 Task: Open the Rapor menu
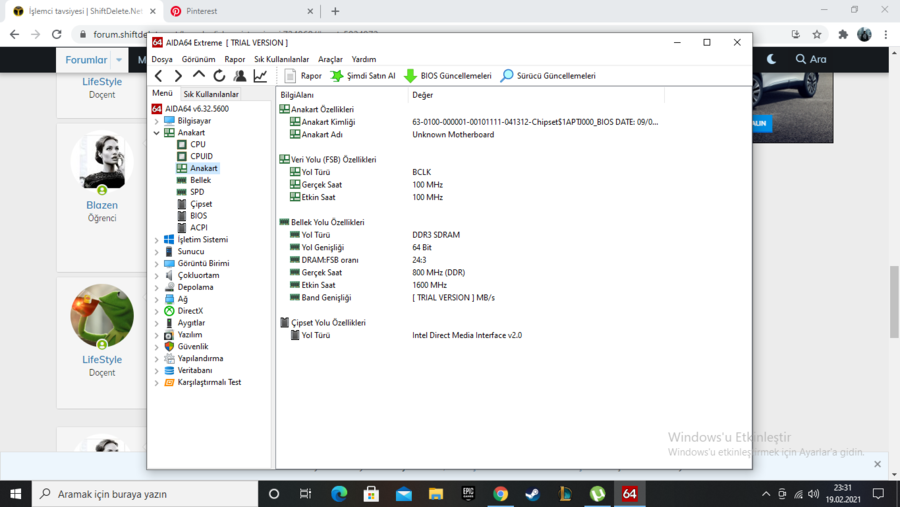tap(235, 59)
